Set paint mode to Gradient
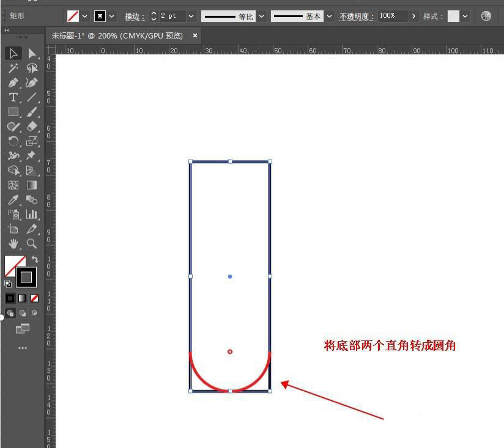Screen dimensions: 504x448 (22, 298)
